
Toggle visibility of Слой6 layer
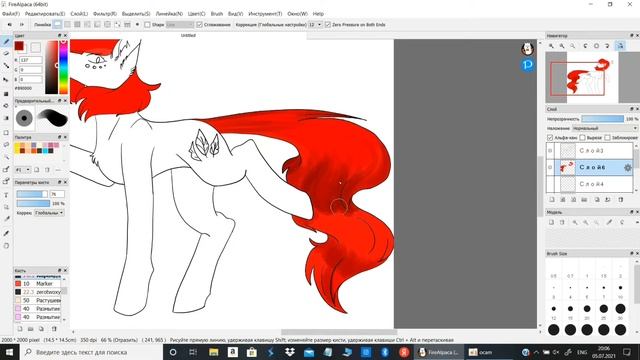point(550,167)
